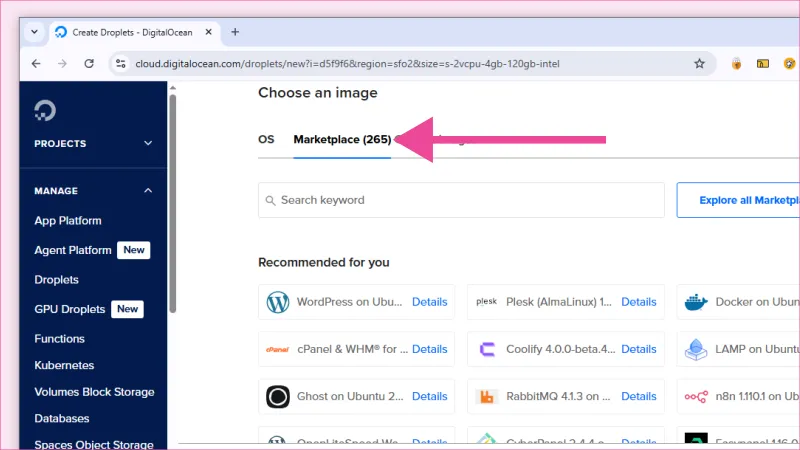Open the site information icon in address bar
Image resolution: width=800 pixels, height=450 pixels.
coord(121,64)
